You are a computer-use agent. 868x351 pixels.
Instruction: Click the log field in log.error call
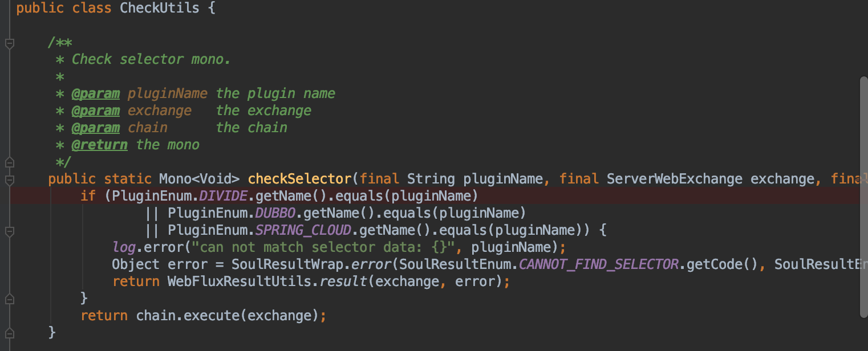point(123,247)
